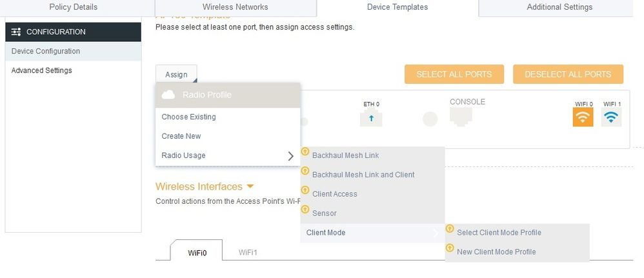This screenshot has height=278, width=644.
Task: Click the CONSOLE port icon
Action: [x=461, y=117]
